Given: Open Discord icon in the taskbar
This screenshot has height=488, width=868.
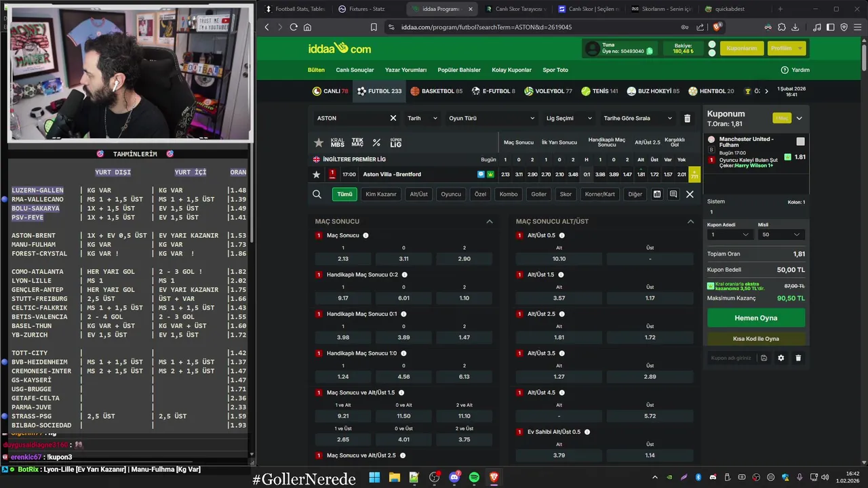Looking at the screenshot, I should (x=454, y=477).
